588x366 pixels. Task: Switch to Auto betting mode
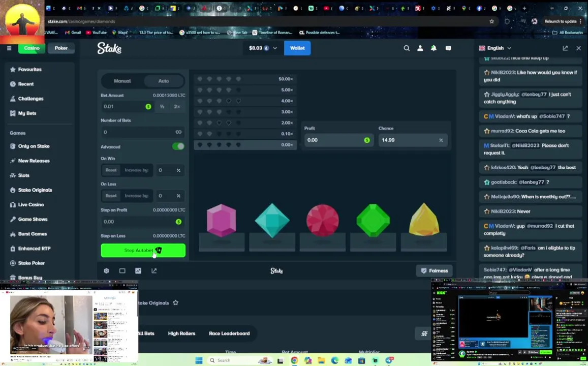[164, 81]
